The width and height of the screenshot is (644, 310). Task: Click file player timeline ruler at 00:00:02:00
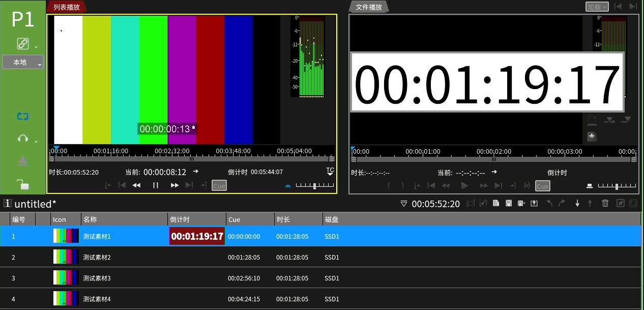[x=493, y=152]
